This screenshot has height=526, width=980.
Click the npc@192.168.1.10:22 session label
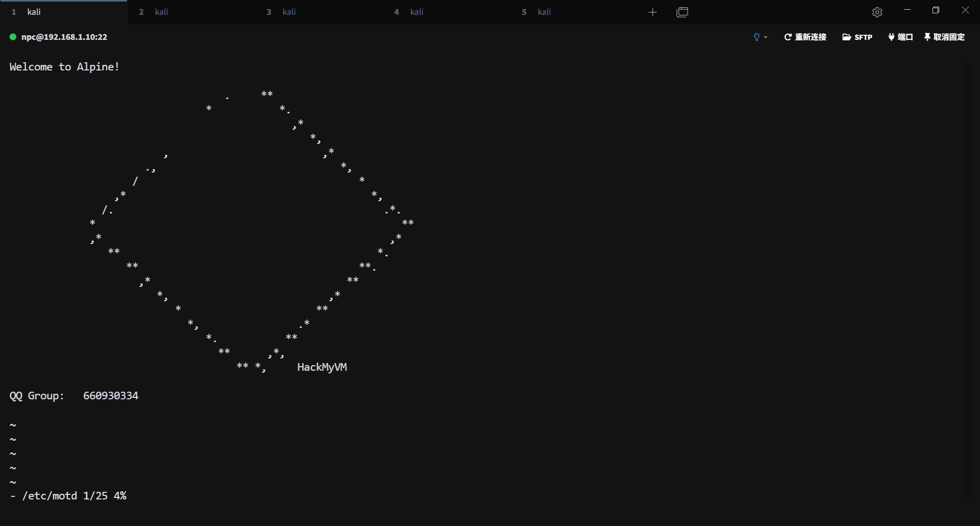64,37
